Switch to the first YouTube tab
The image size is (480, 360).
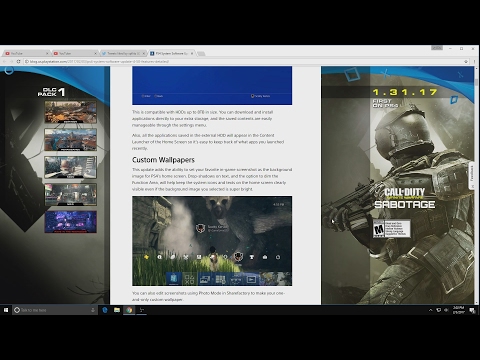(26, 53)
